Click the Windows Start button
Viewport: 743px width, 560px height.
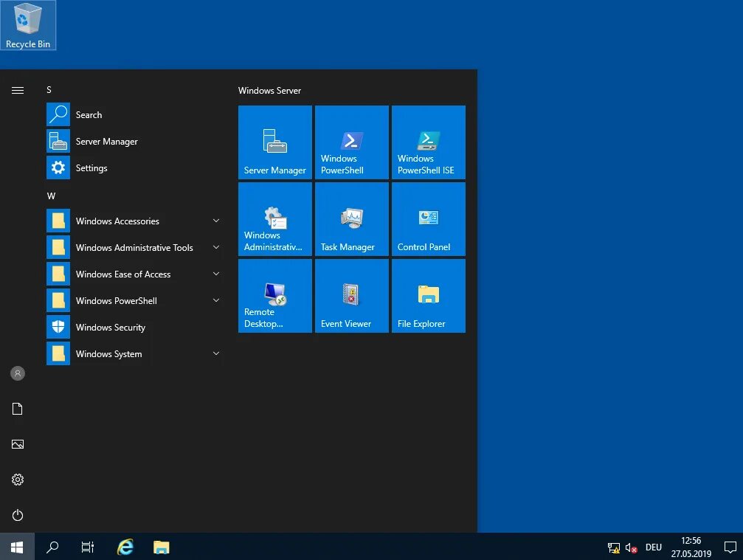(17, 547)
